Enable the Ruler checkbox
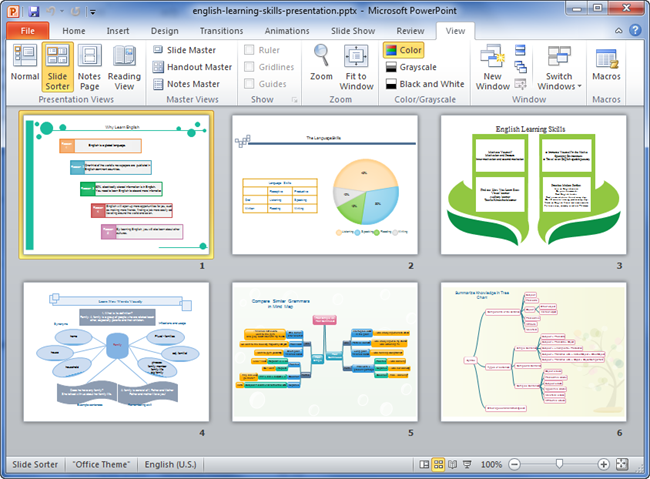Image resolution: width=650 pixels, height=479 pixels. (249, 49)
